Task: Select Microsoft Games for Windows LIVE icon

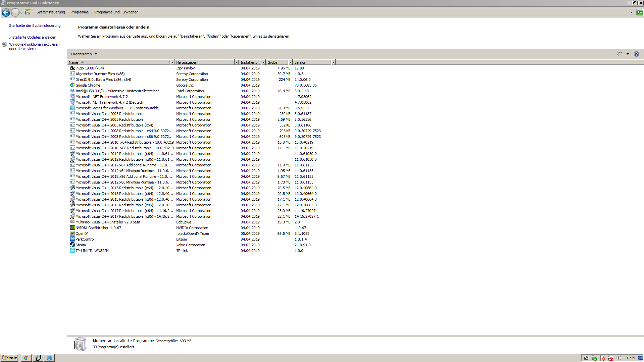Action: [x=72, y=108]
